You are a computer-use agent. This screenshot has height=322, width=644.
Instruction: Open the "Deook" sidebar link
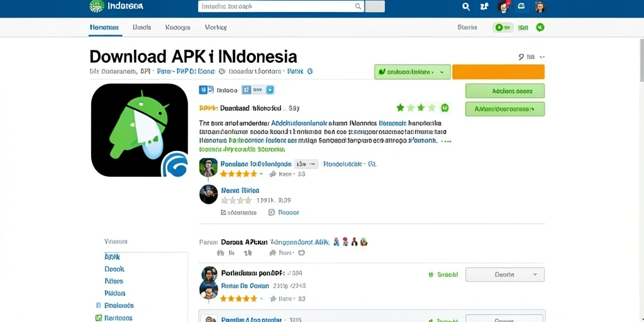(x=114, y=269)
